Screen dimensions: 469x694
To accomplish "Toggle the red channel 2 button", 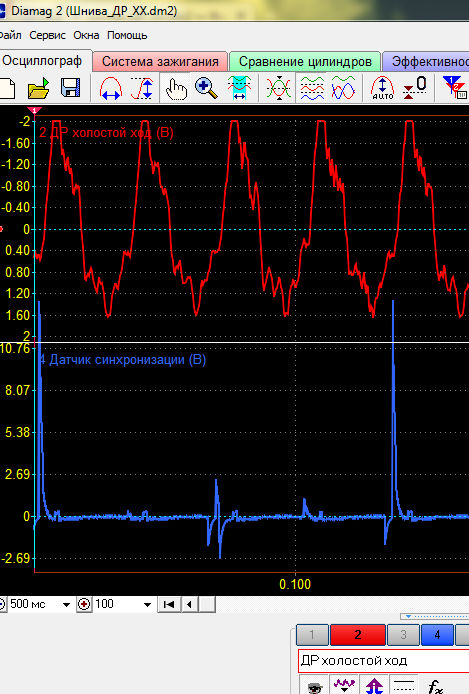I will tap(358, 635).
